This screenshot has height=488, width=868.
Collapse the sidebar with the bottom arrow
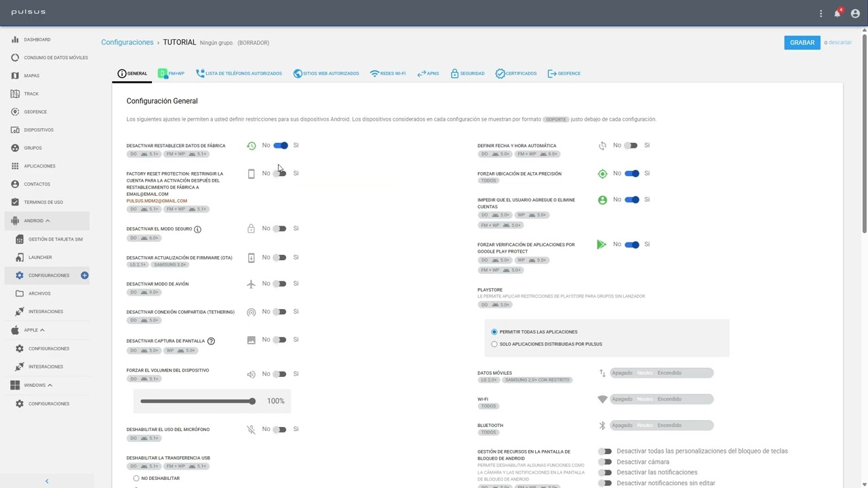47,481
